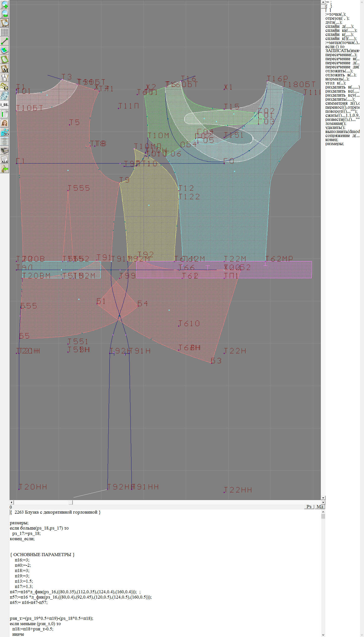Click the ALG algorithm icon
The height and width of the screenshot is (637, 364).
point(5,160)
